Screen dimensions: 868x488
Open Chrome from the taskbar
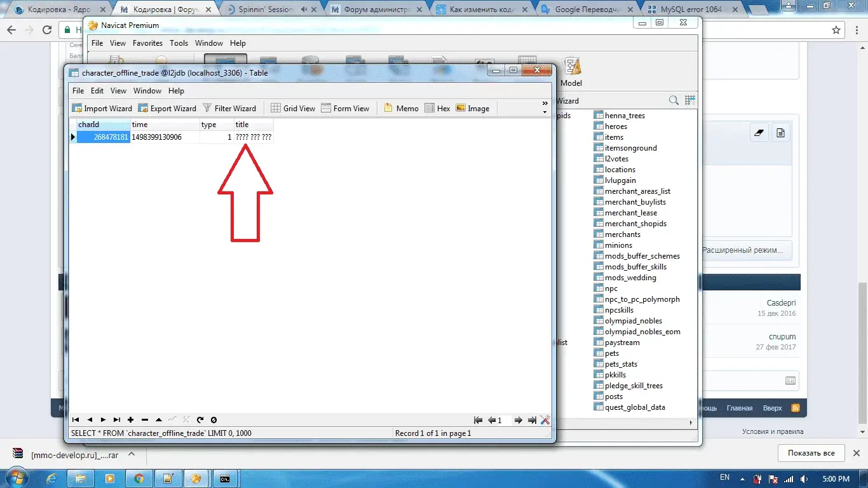tap(139, 478)
